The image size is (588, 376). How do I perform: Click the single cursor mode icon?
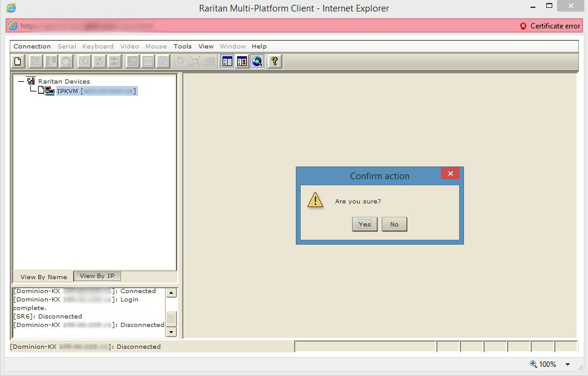tap(180, 61)
